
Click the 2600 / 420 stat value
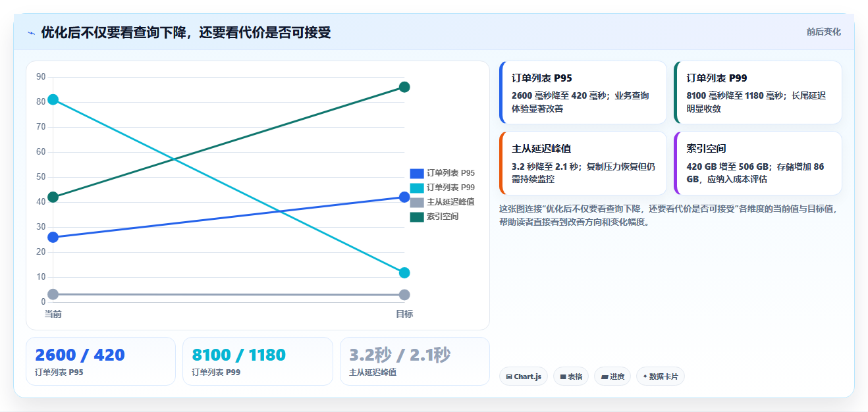coord(80,355)
